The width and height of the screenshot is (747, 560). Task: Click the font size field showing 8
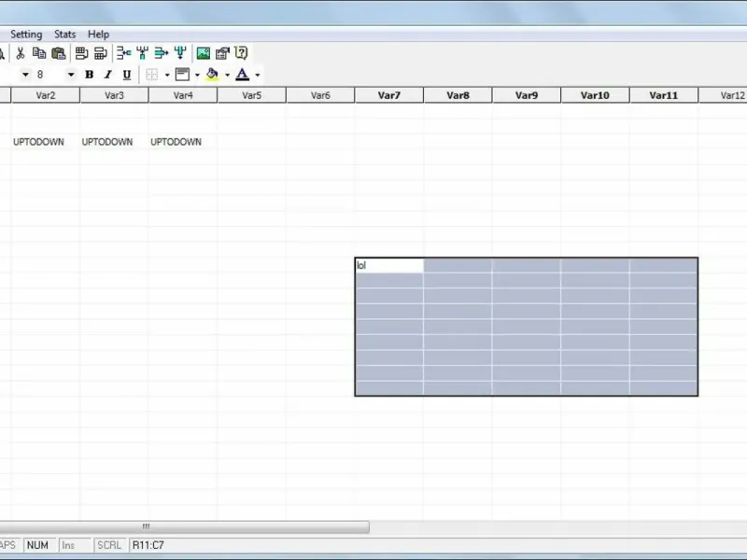pyautogui.click(x=50, y=75)
